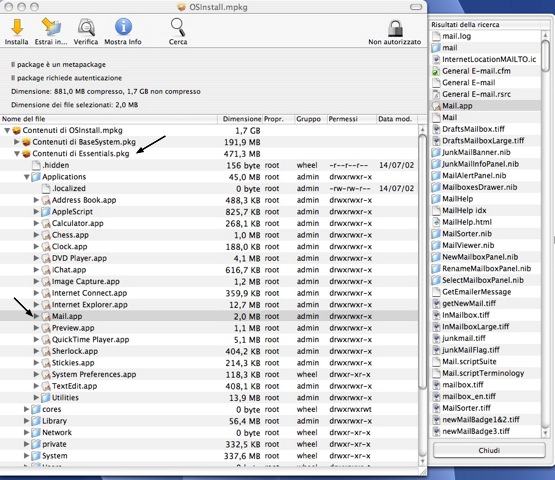Select the TextEdit.app row
Viewport: 555px width, 480px height.
209,386
